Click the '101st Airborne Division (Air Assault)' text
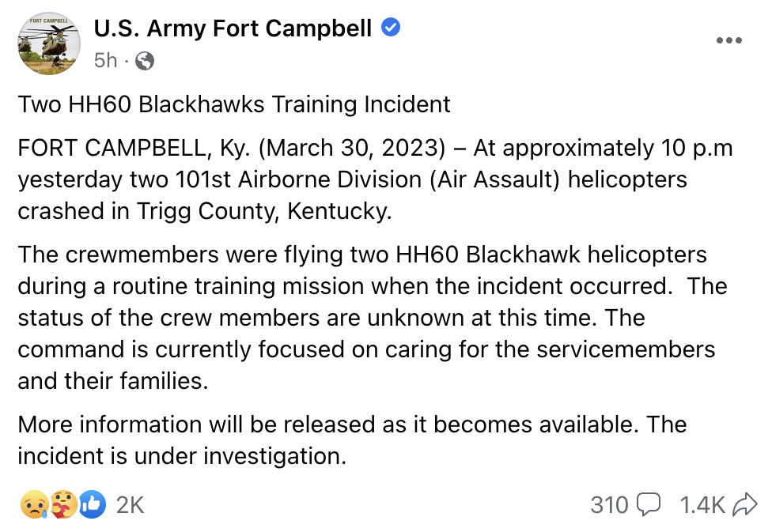Screen dimensions: 772x532 click(x=331, y=179)
